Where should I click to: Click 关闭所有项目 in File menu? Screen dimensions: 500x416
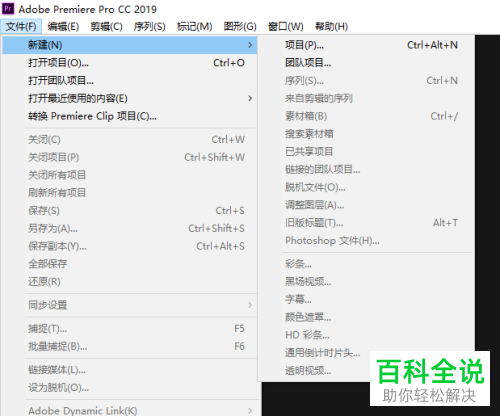coord(130,175)
